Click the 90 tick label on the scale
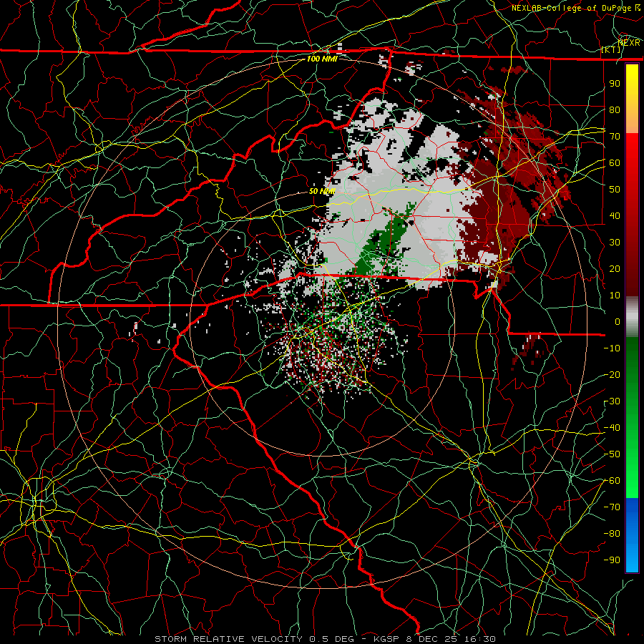The height and width of the screenshot is (644, 644). tap(615, 84)
